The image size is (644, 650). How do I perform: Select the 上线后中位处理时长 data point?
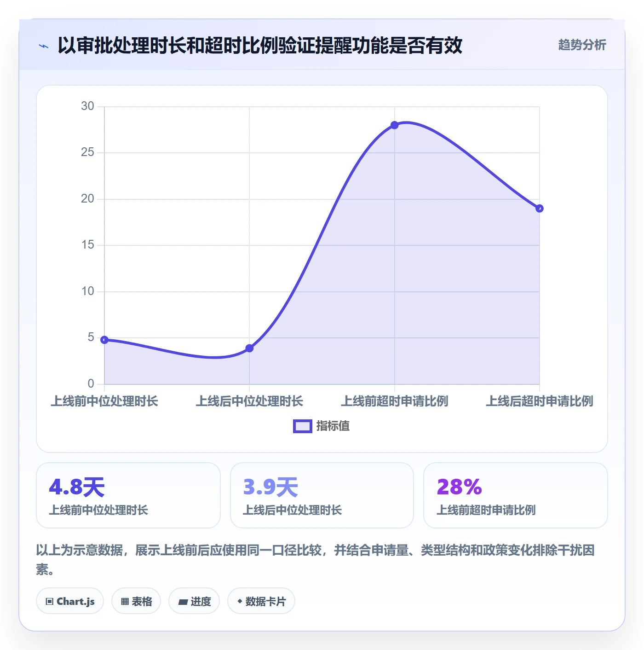249,348
